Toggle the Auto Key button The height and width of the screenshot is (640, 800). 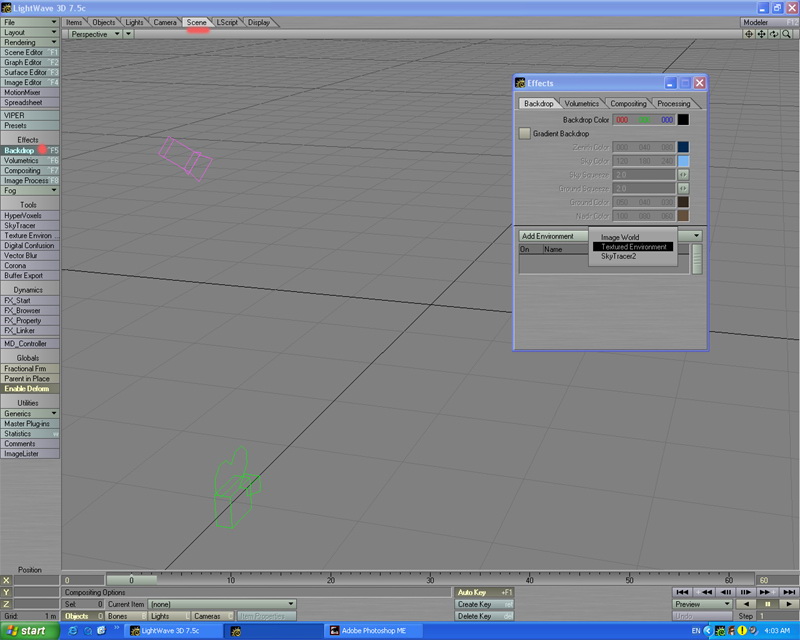click(x=484, y=592)
